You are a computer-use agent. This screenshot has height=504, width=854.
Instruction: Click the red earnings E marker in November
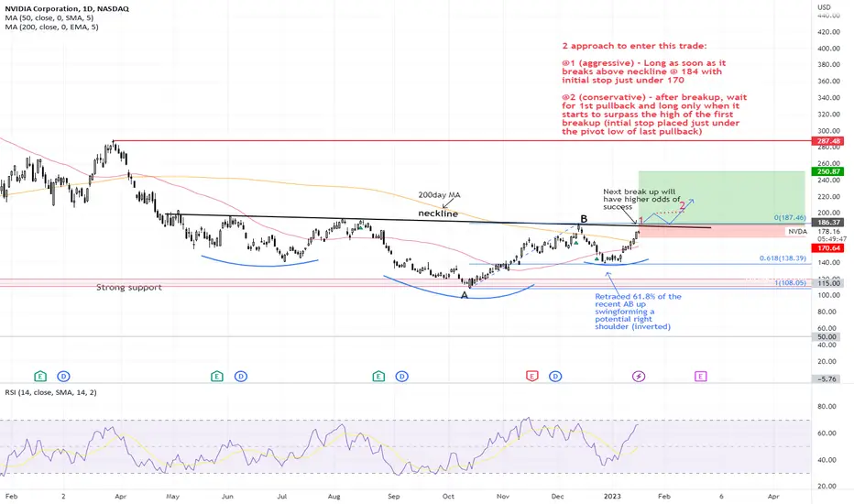pyautogui.click(x=532, y=376)
